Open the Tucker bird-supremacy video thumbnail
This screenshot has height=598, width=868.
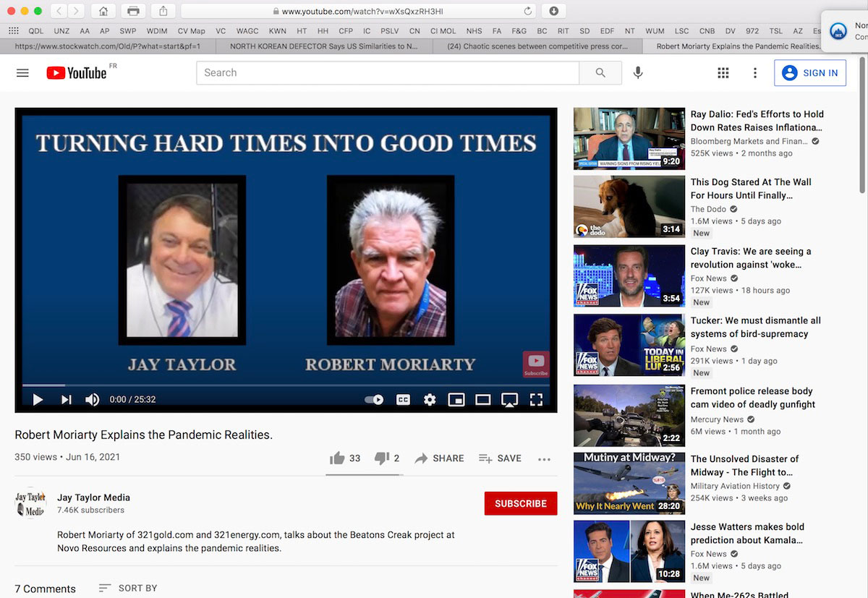(x=629, y=345)
